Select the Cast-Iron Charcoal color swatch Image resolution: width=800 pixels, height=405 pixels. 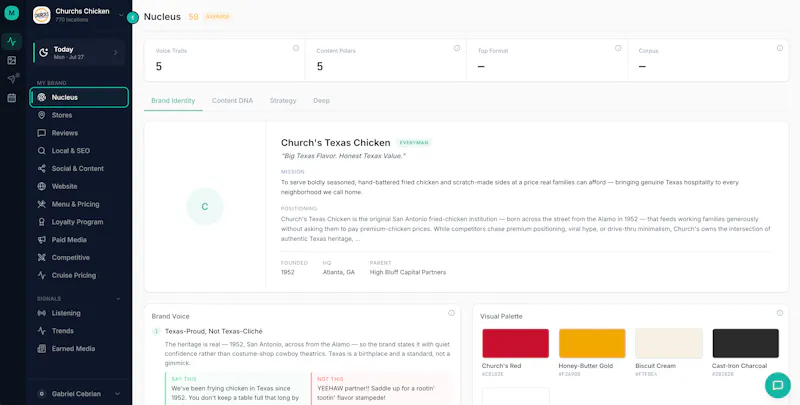click(745, 343)
